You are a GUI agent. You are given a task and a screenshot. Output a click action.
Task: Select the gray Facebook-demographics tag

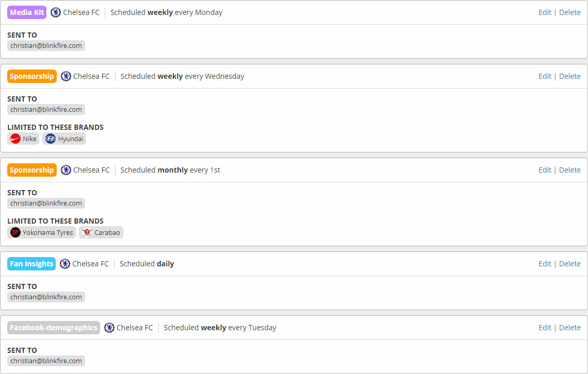click(54, 328)
